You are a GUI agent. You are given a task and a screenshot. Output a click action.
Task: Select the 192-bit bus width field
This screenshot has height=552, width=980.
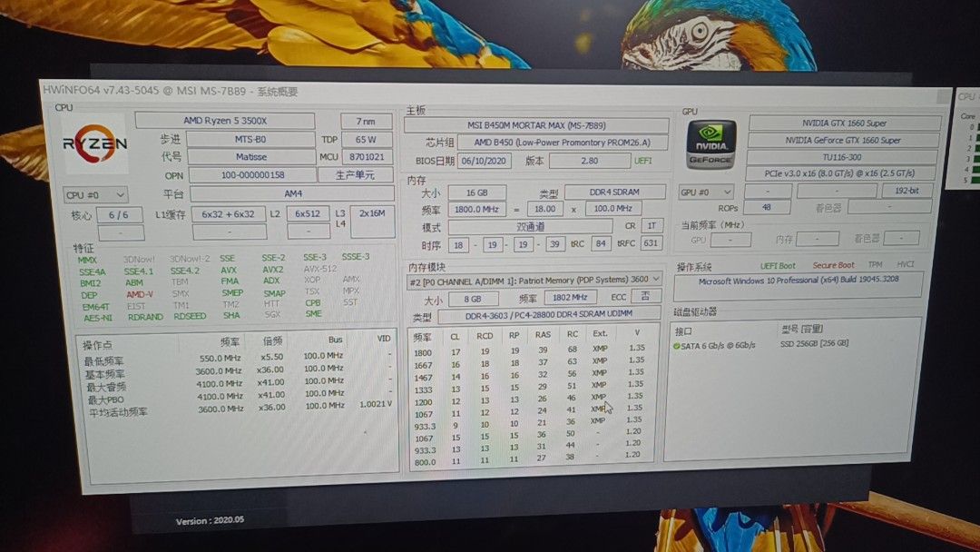pos(906,191)
